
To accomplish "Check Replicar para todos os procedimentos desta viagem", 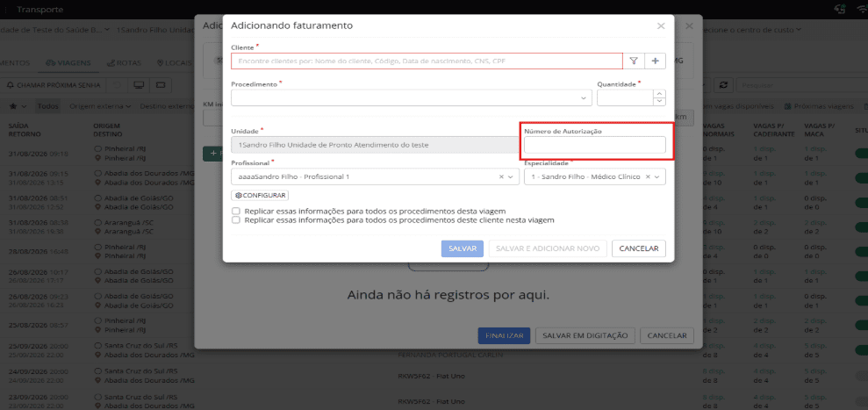I will point(236,211).
